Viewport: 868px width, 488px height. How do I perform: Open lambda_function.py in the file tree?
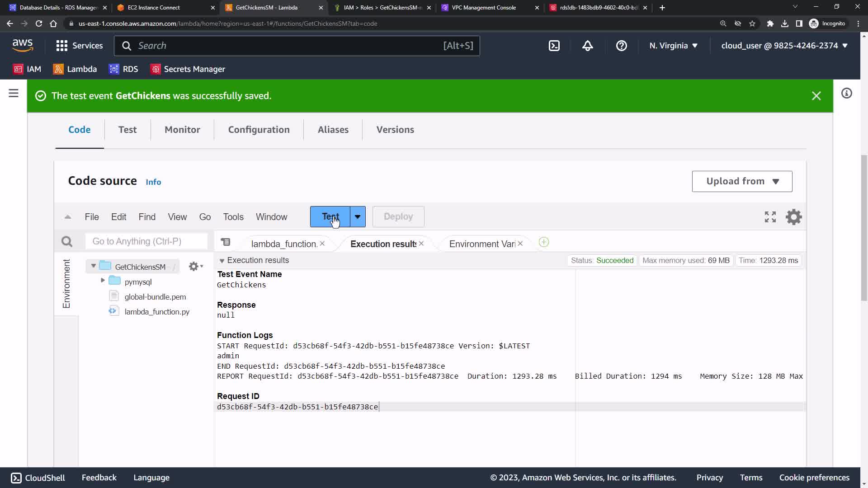[157, 312]
